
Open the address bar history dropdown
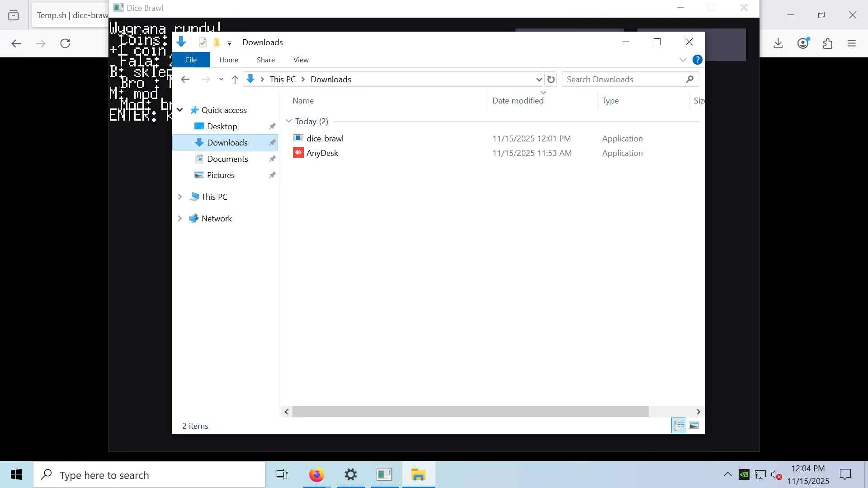coord(538,80)
